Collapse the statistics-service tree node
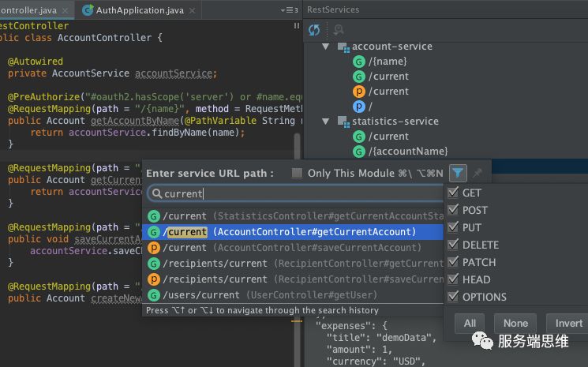588x367 pixels. point(327,122)
